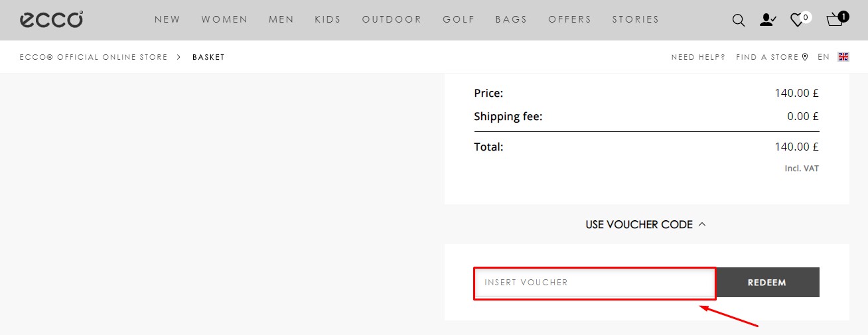The width and height of the screenshot is (868, 335).
Task: Open the account profile icon
Action: (x=768, y=20)
